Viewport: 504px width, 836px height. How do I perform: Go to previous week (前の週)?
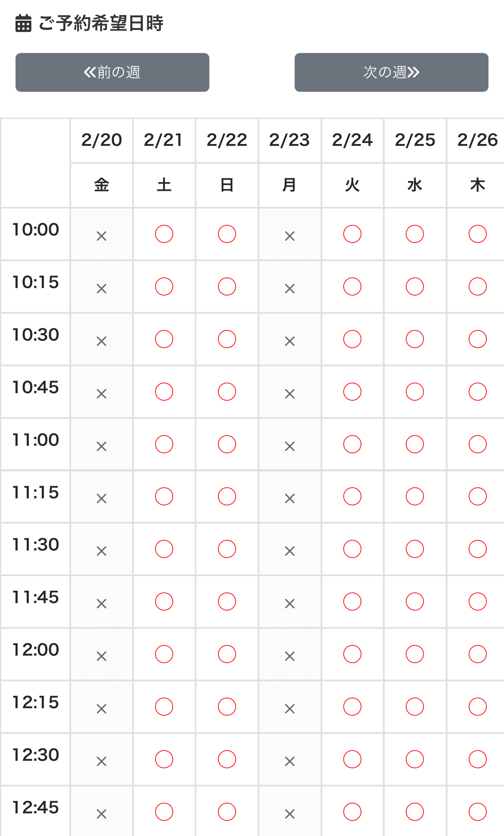click(112, 72)
